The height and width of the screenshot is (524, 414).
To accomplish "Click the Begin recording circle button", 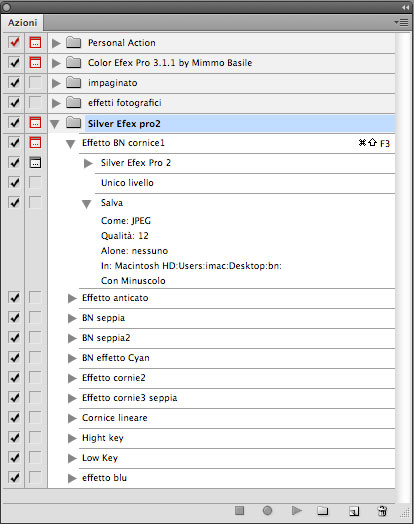I will coord(267,510).
